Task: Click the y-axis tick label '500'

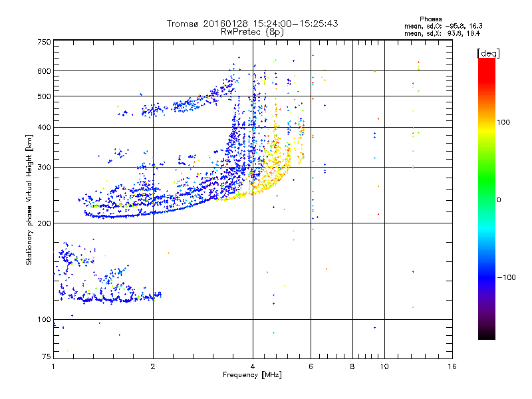Action: click(x=44, y=96)
